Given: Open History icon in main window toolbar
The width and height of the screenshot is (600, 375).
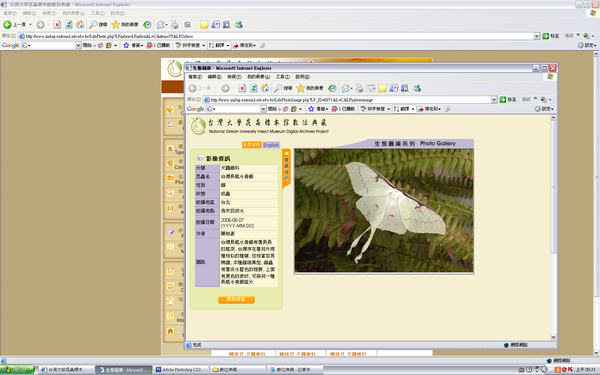Looking at the screenshot, I should pos(147,25).
